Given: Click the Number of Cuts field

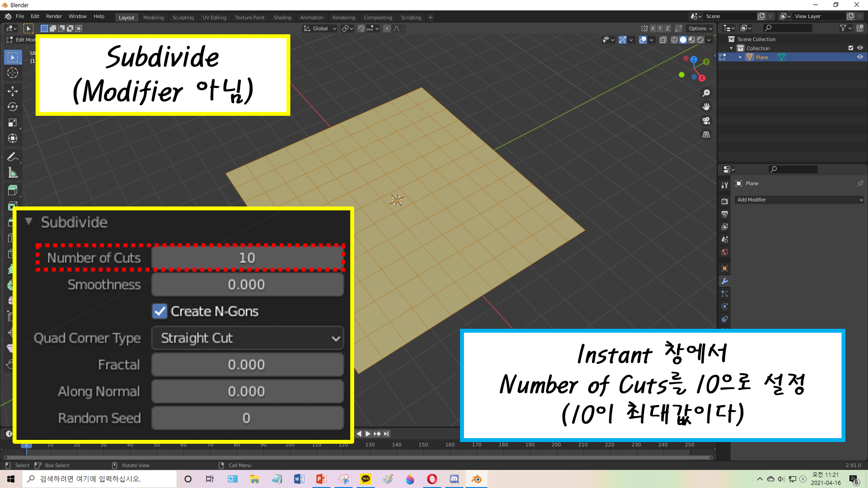Looking at the screenshot, I should (247, 258).
